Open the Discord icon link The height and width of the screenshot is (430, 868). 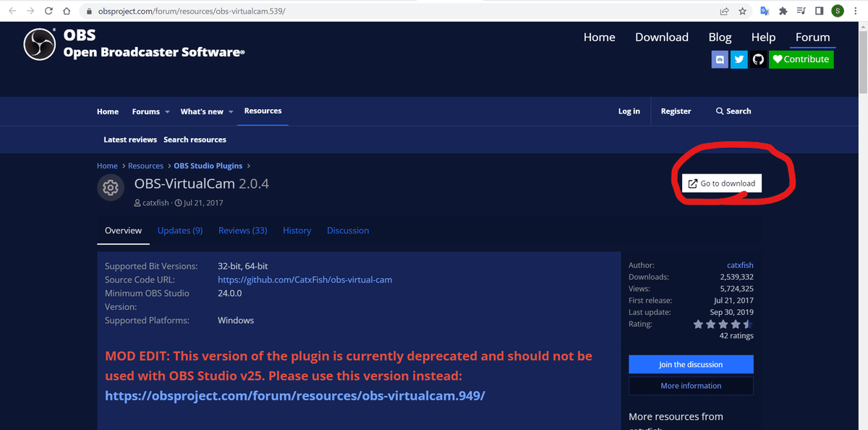click(720, 59)
